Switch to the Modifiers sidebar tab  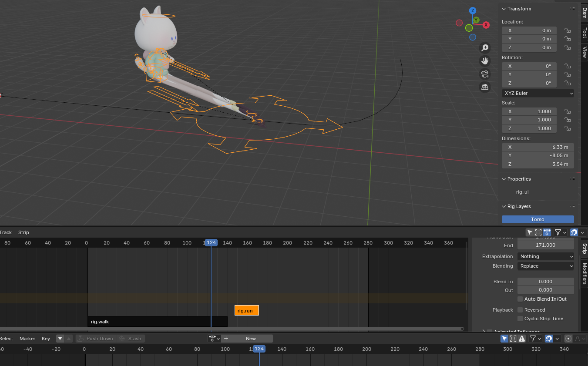[584, 273]
